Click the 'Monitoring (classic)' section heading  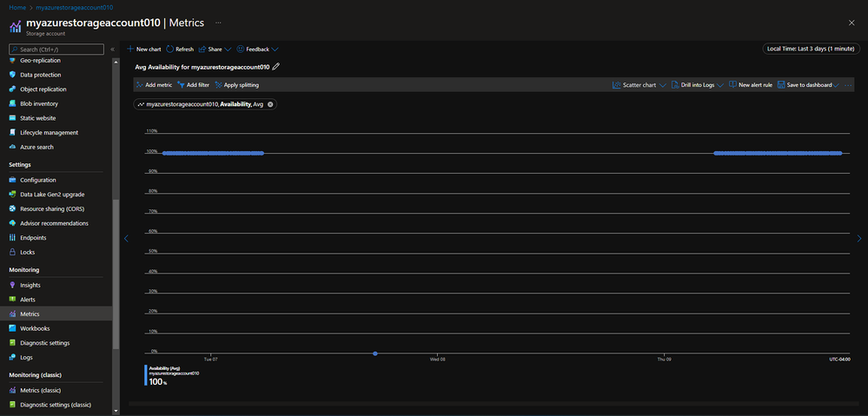[36, 374]
